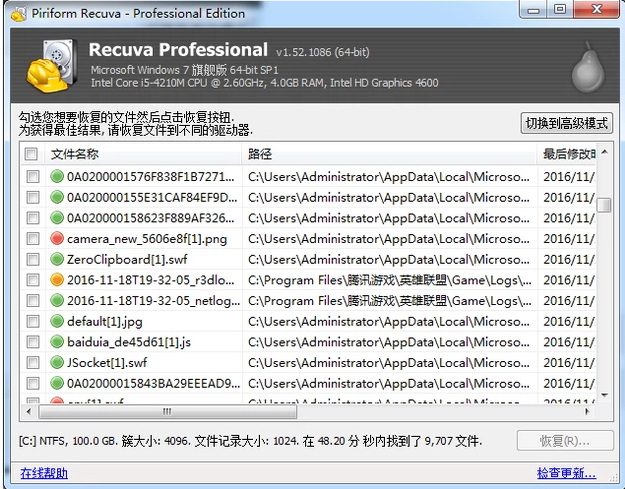Click the horizontal scrollbar thumb

coord(168,412)
